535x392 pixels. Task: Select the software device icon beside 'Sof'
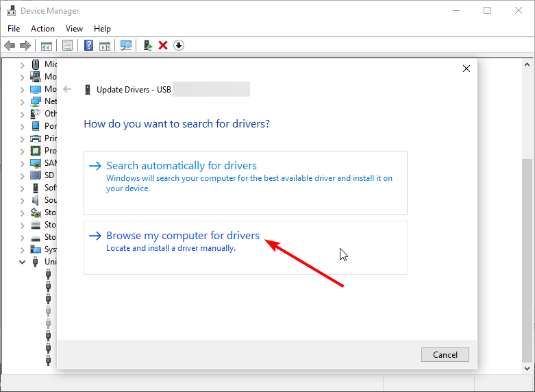coord(36,188)
